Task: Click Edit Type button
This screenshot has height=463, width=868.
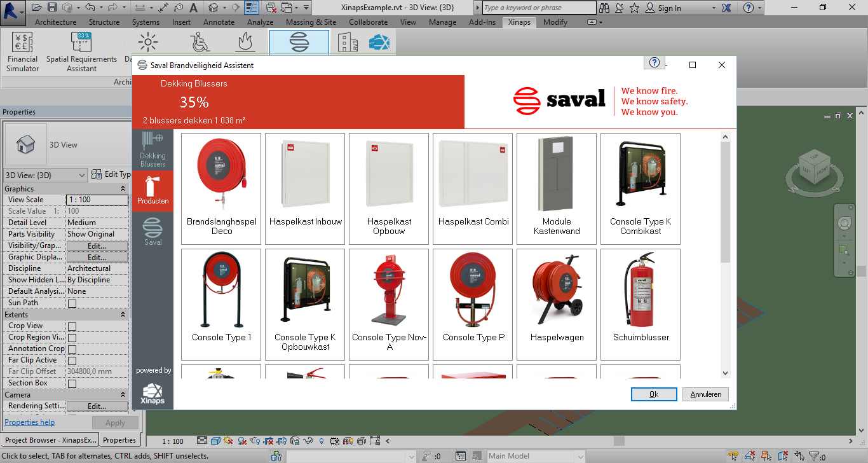Action: [x=112, y=174]
